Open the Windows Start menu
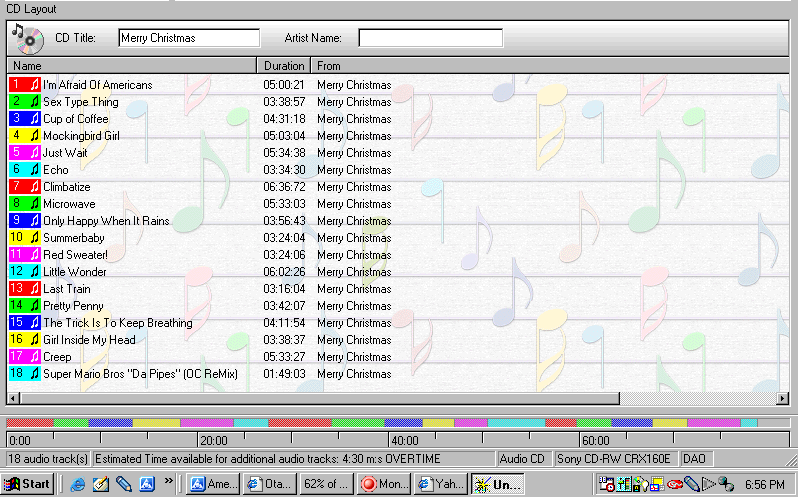 point(27,484)
